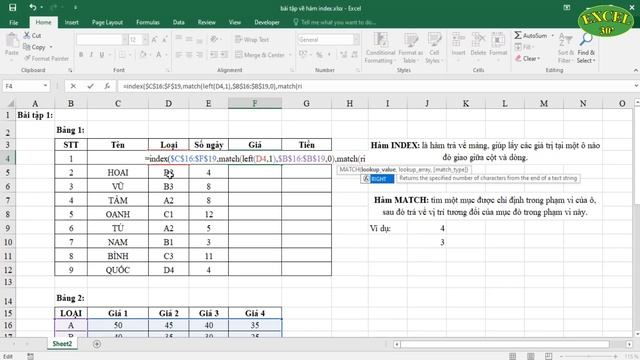This screenshot has width=640, height=360.
Task: Open Sort & Filter menu
Action: 565,48
